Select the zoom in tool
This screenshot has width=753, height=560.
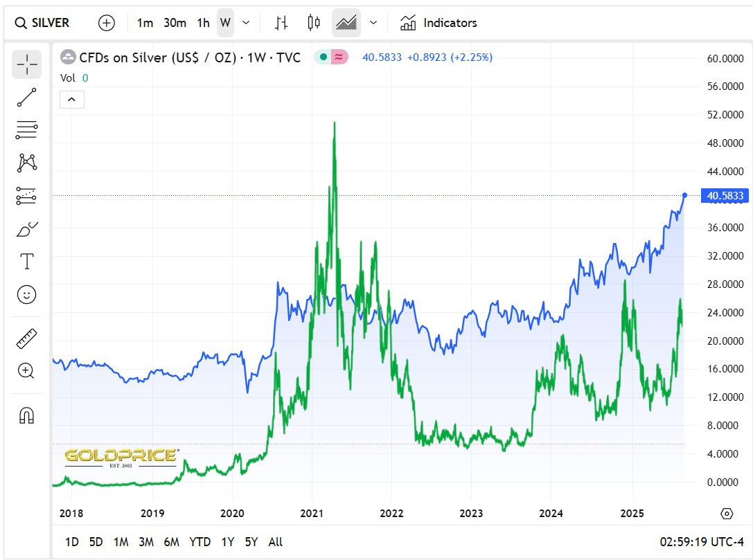[27, 371]
